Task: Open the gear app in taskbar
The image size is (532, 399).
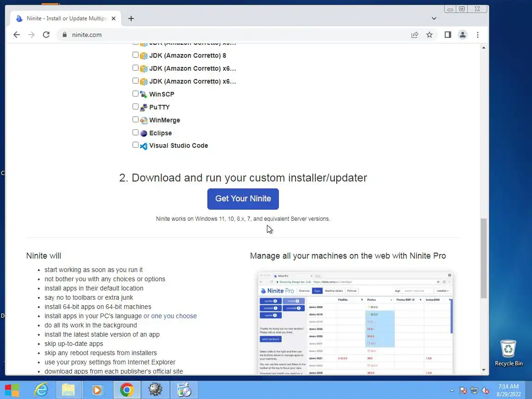Action: pyautogui.click(x=155, y=389)
